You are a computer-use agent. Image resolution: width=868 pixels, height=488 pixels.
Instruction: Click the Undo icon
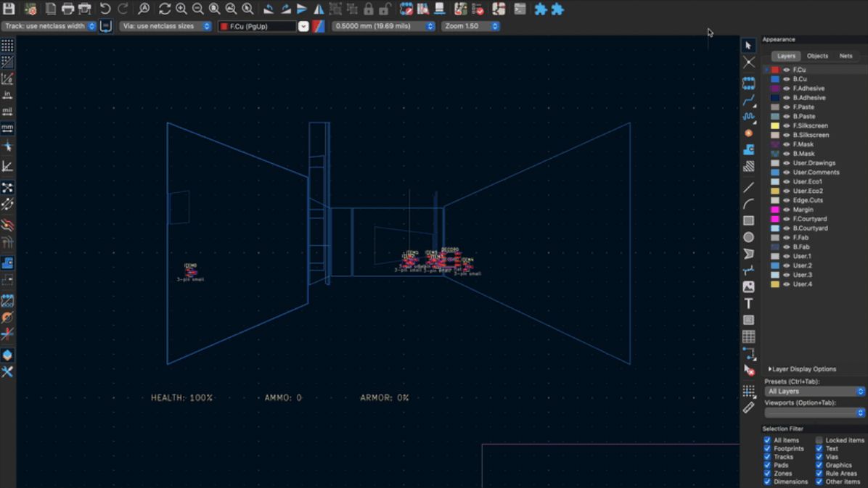point(106,9)
